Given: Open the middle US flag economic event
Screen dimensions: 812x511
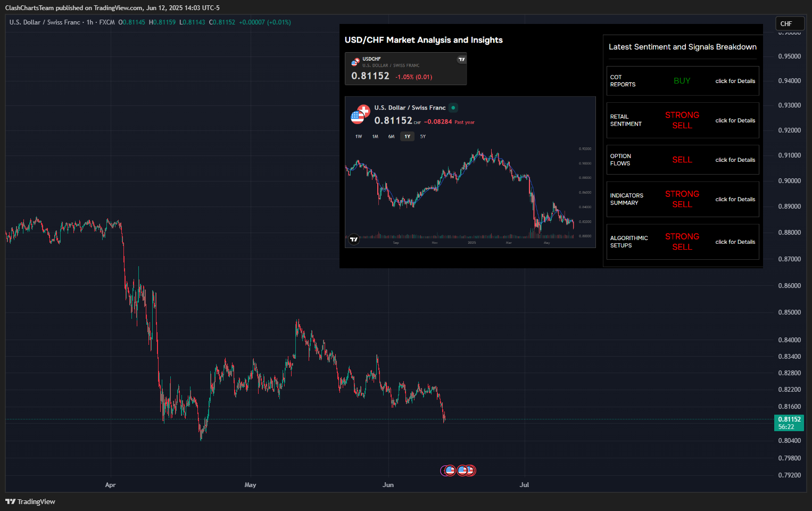Looking at the screenshot, I should click(462, 471).
